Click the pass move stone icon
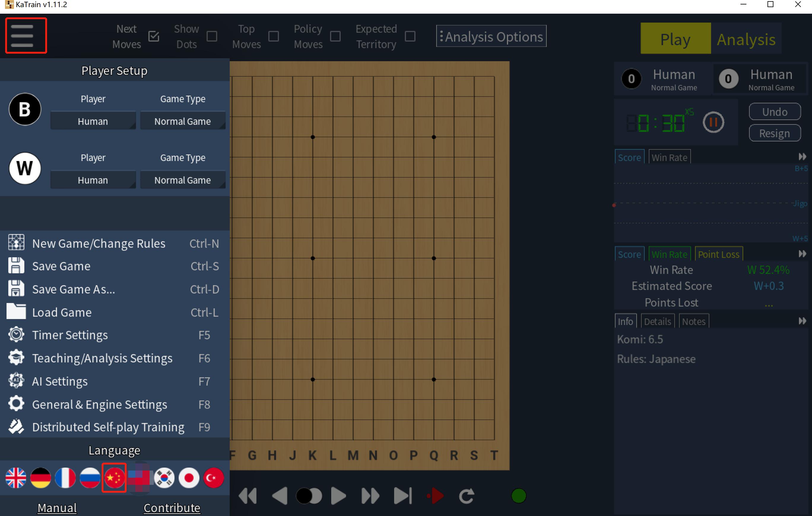Screen dimensions: 812x516 pos(309,496)
